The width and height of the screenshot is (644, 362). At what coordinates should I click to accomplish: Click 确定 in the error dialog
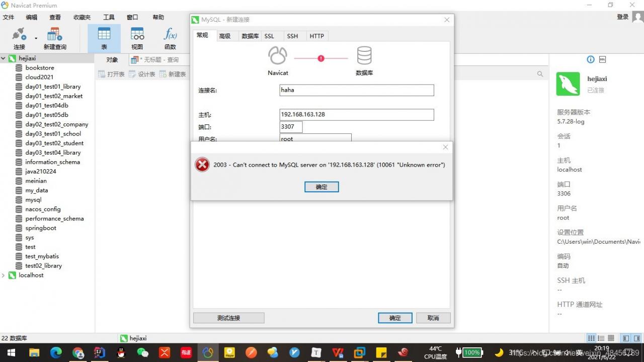click(321, 187)
